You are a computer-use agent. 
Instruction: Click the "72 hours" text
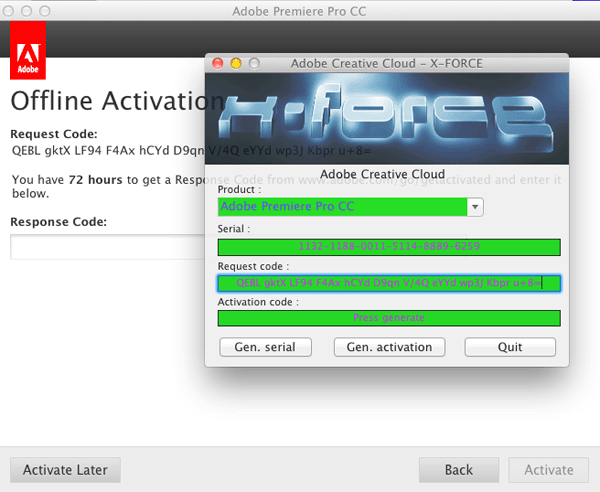tap(95, 180)
